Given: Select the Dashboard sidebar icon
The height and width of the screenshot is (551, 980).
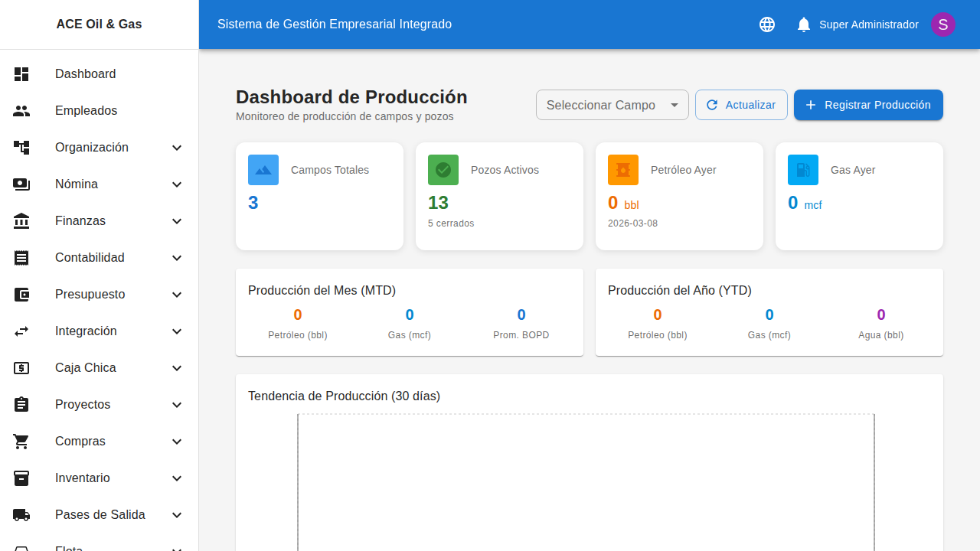Looking at the screenshot, I should click(21, 73).
